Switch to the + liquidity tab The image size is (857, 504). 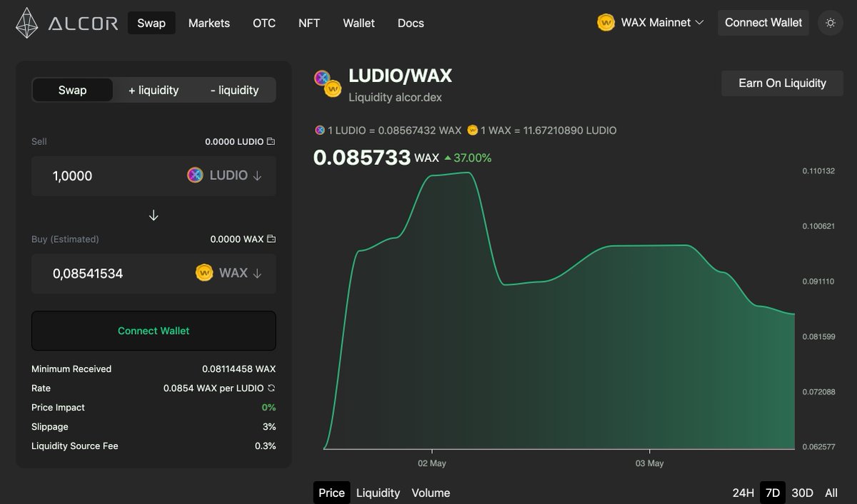pyautogui.click(x=154, y=90)
